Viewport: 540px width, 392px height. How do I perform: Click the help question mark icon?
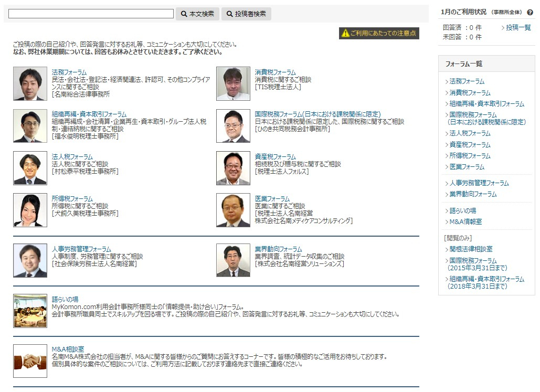pos(530,12)
